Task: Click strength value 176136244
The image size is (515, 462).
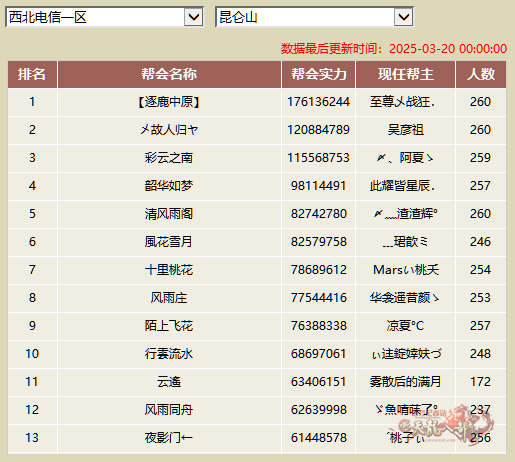Action: pyautogui.click(x=319, y=102)
